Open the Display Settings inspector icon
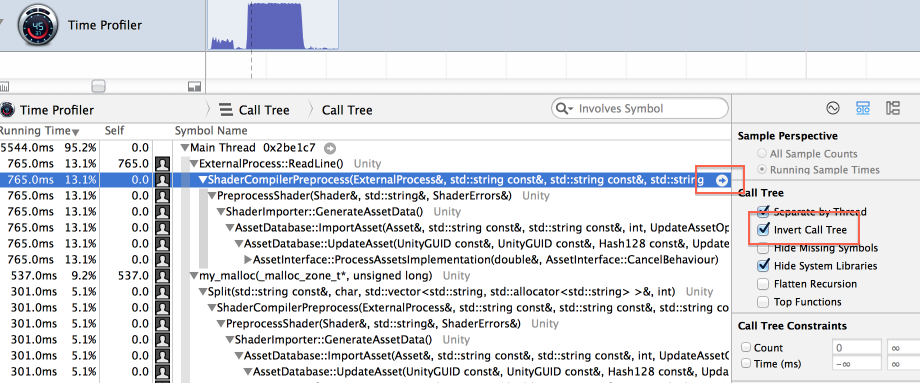920x383 pixels. pos(862,108)
